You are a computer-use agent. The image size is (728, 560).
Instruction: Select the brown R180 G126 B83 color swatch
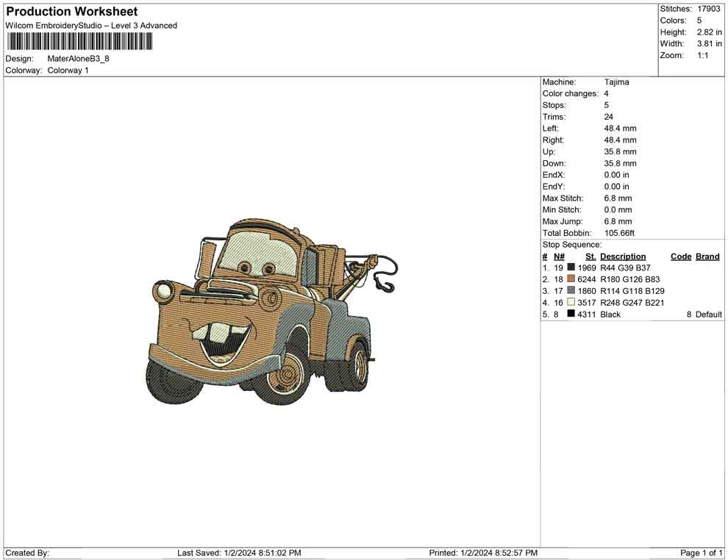[x=571, y=279]
